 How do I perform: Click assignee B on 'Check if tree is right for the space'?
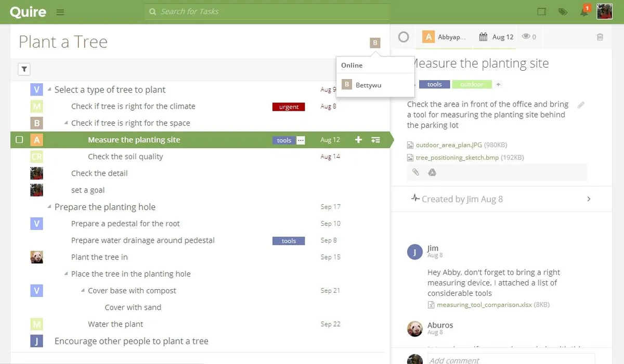tap(36, 123)
